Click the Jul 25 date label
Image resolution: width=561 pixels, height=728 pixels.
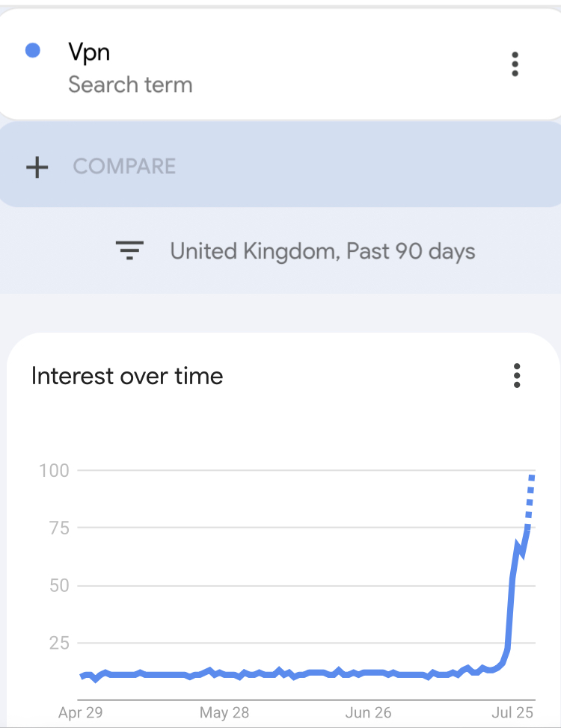click(514, 712)
